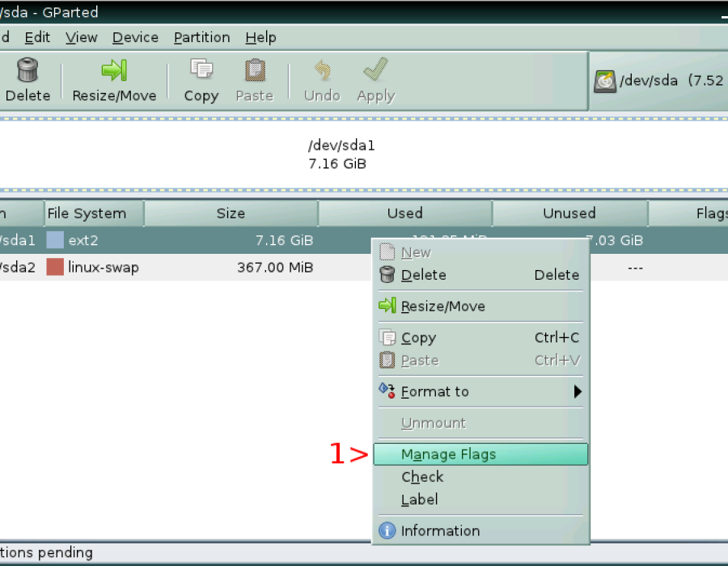Image resolution: width=728 pixels, height=566 pixels.
Task: Click the red linux-swap color swatch
Action: (x=55, y=267)
